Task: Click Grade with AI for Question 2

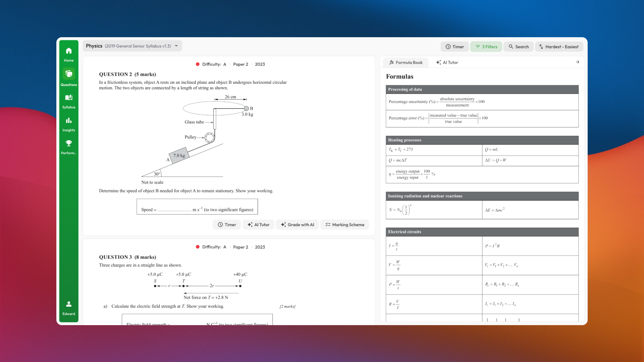Action: (x=297, y=225)
